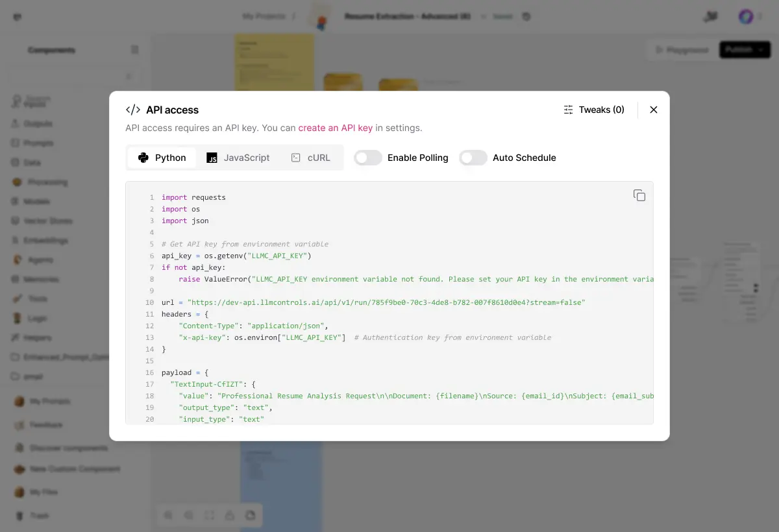
Task: Click the API access code brackets icon
Action: coord(133,110)
